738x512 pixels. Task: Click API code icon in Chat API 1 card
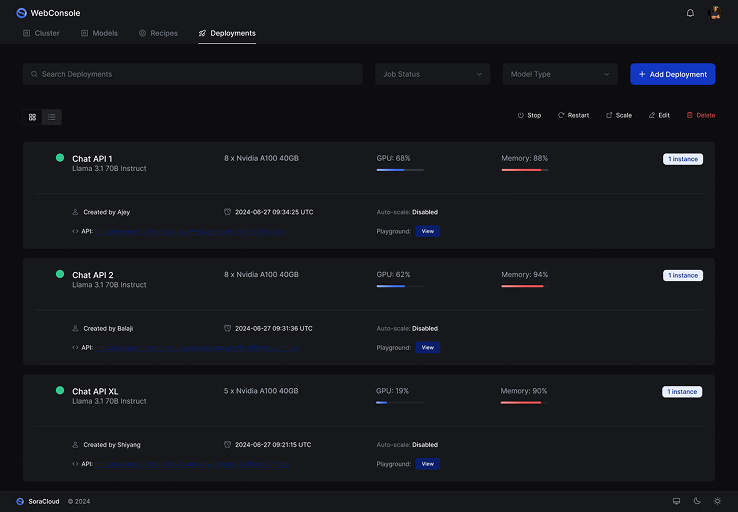75,231
